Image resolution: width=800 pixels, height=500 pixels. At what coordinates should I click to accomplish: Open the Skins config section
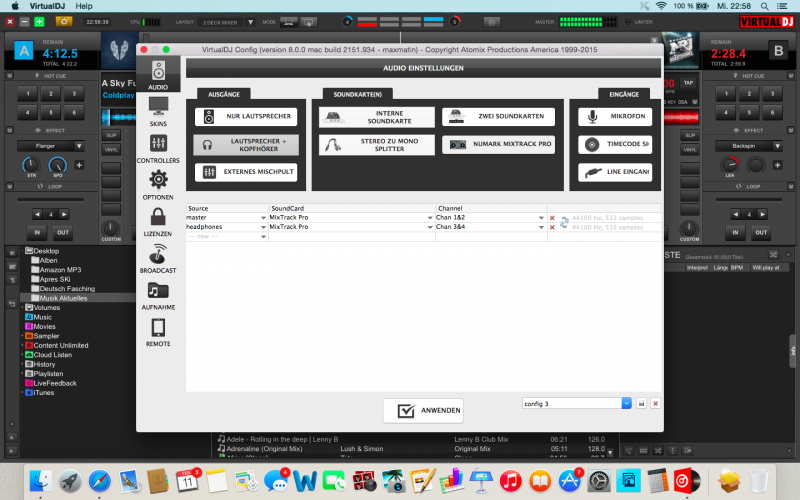pyautogui.click(x=158, y=111)
